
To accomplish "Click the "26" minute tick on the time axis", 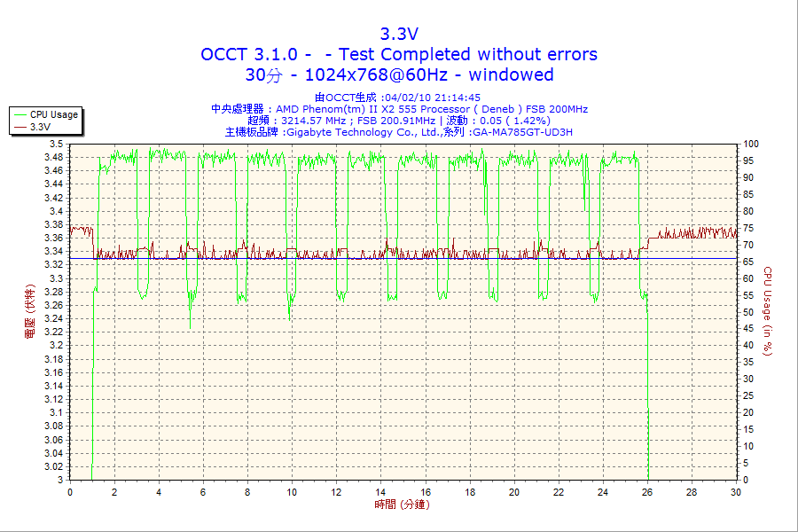I will 647,492.
